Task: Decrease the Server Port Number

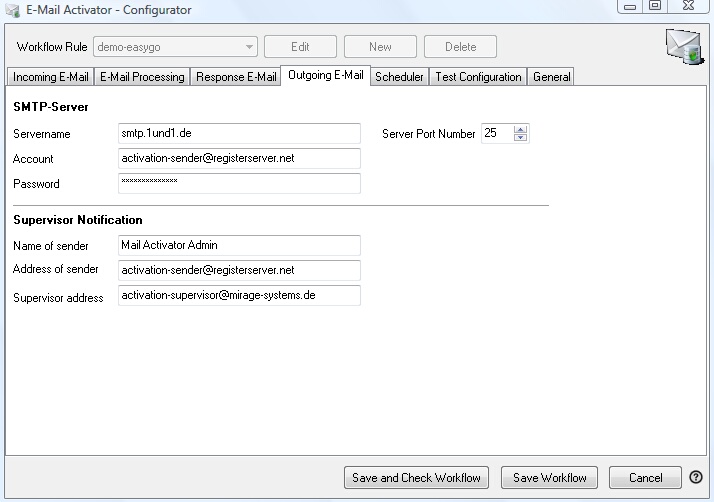Action: click(520, 138)
